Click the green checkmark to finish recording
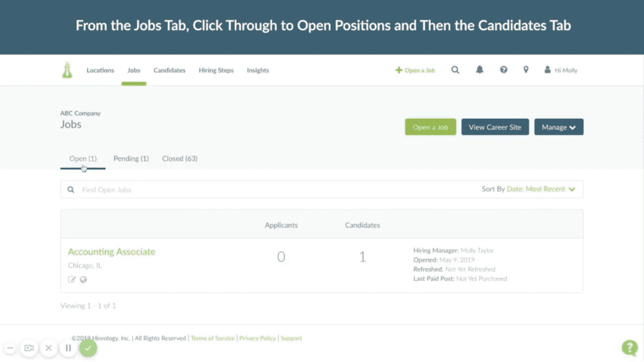Screen dimensions: 644x362 point(88,348)
